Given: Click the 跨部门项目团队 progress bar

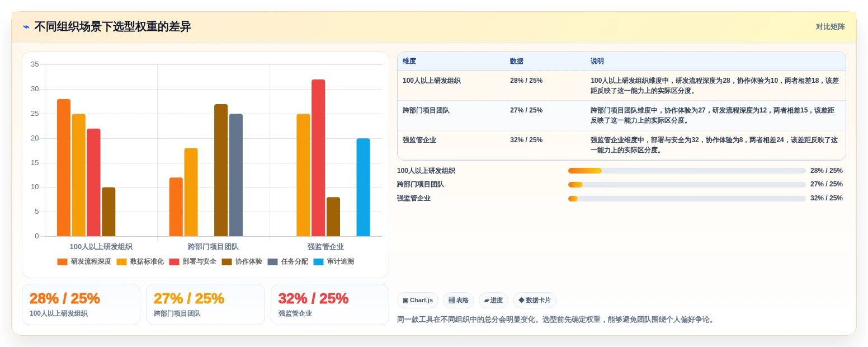Looking at the screenshot, I should tap(687, 185).
